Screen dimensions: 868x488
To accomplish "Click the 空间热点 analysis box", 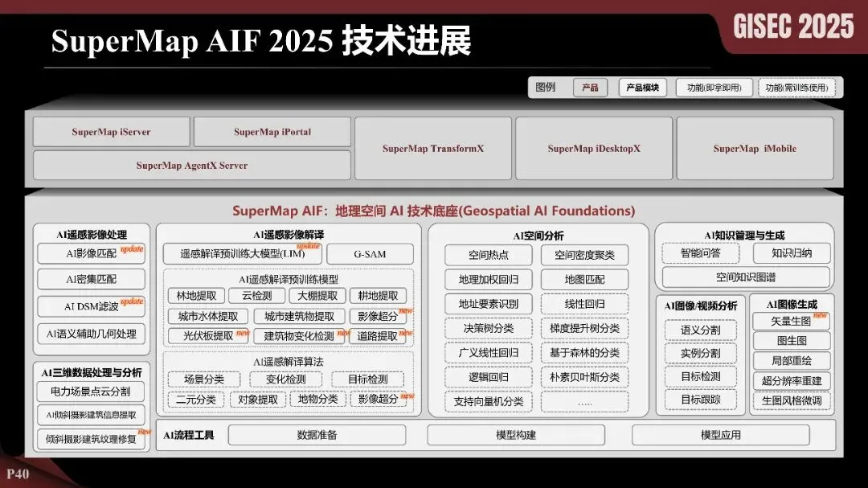I will (x=489, y=256).
